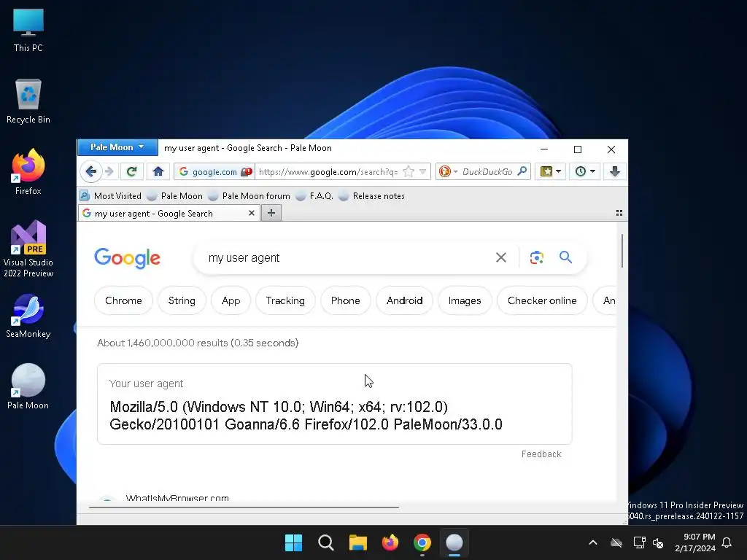Select the Chrome filter chip
This screenshot has width=747, height=560.
coord(123,300)
